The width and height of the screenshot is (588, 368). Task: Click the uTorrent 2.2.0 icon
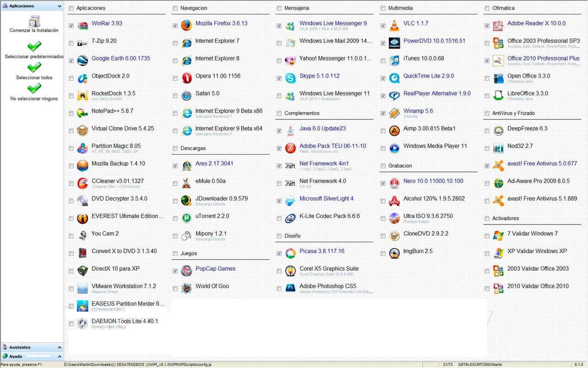(x=187, y=219)
